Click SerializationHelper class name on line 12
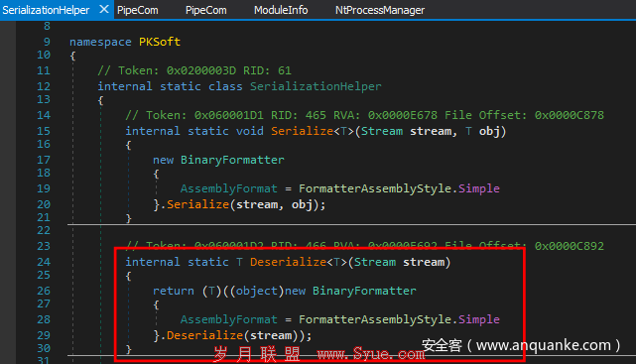Screen dimensions: 636x364 (316, 86)
